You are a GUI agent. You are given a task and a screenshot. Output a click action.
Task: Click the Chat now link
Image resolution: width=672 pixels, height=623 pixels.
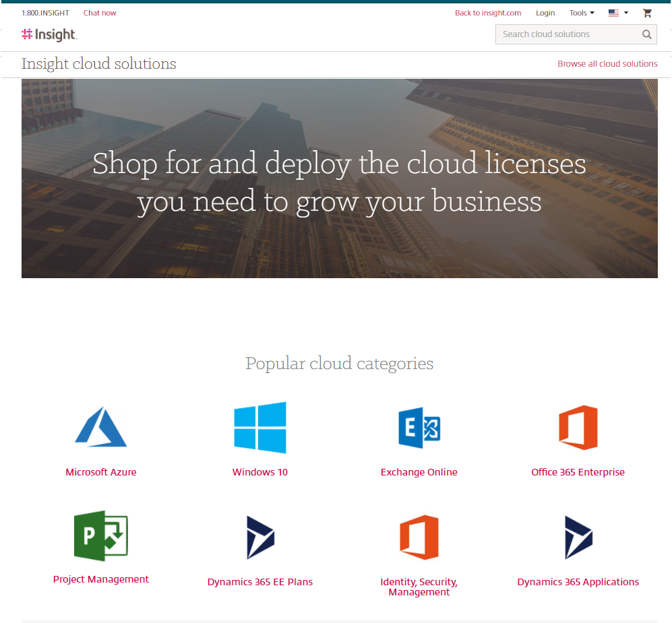(x=100, y=13)
